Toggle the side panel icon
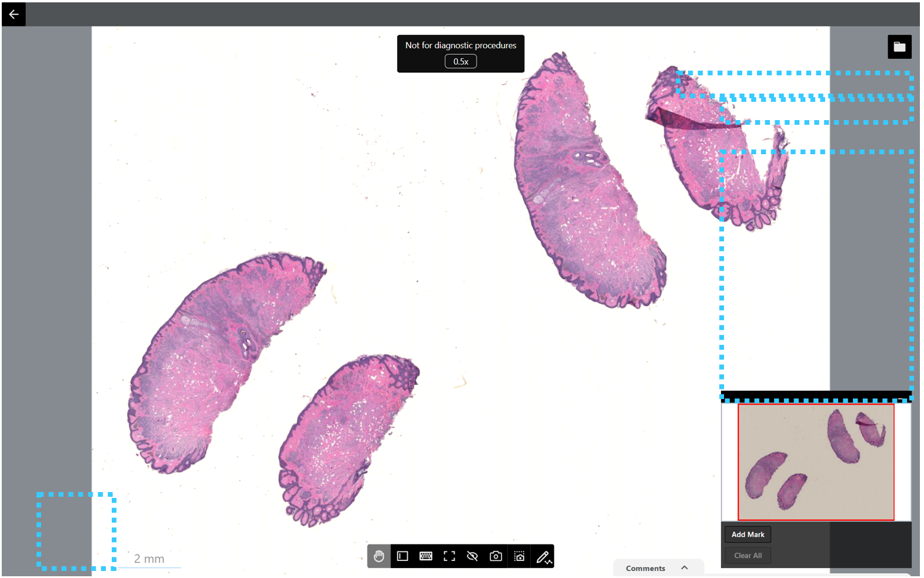The image size is (924, 578). coord(402,556)
